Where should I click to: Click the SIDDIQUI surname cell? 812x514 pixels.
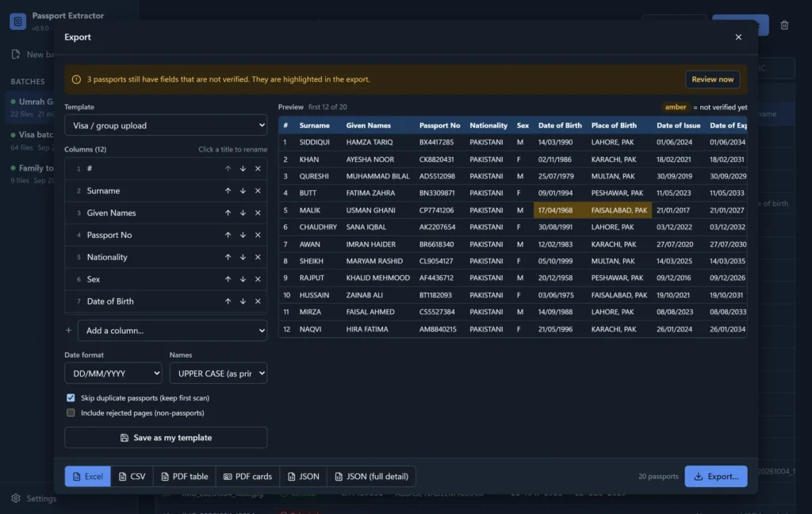(314, 142)
